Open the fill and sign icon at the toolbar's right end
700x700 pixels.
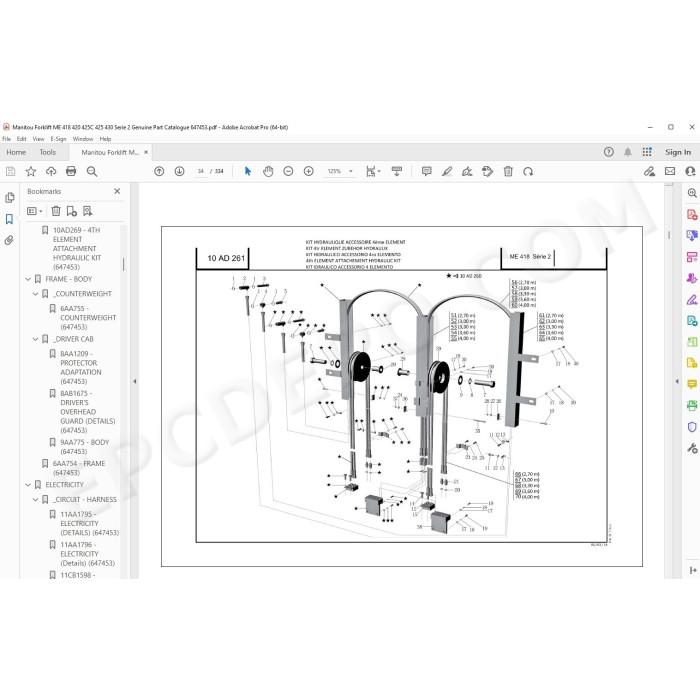(649, 171)
